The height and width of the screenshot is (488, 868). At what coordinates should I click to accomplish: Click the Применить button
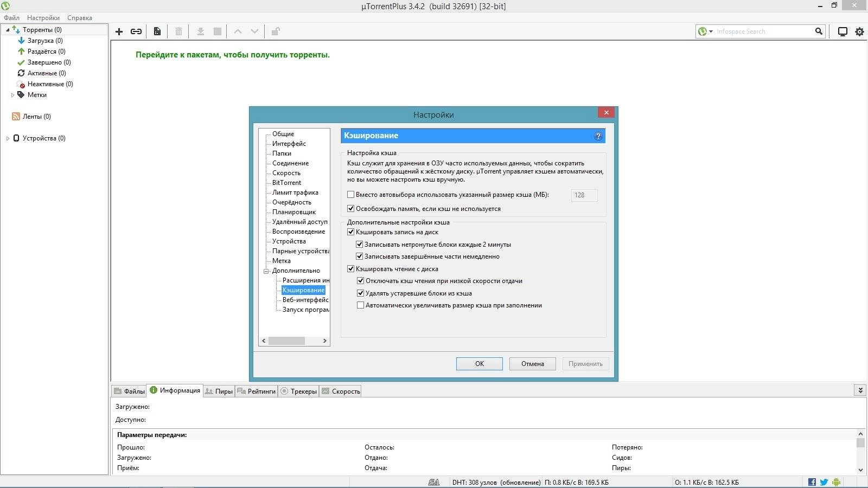586,364
